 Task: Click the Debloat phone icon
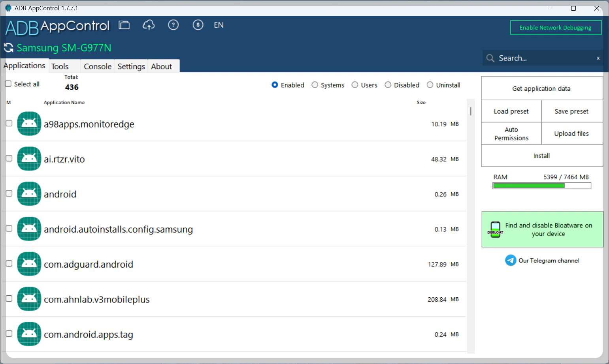pyautogui.click(x=495, y=229)
